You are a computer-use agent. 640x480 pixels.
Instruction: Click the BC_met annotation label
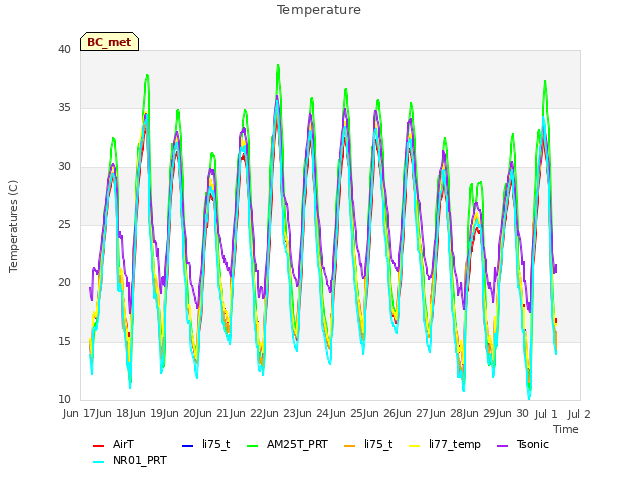coord(109,42)
